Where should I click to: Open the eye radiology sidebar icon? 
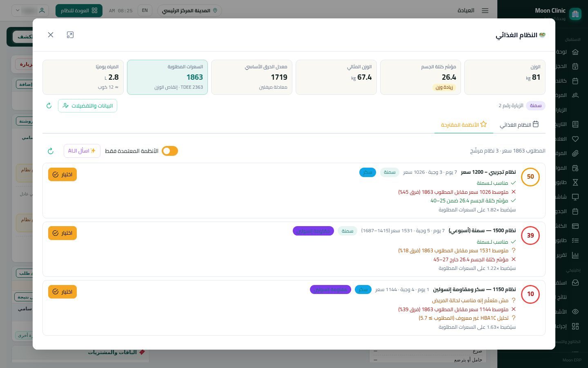575,312
